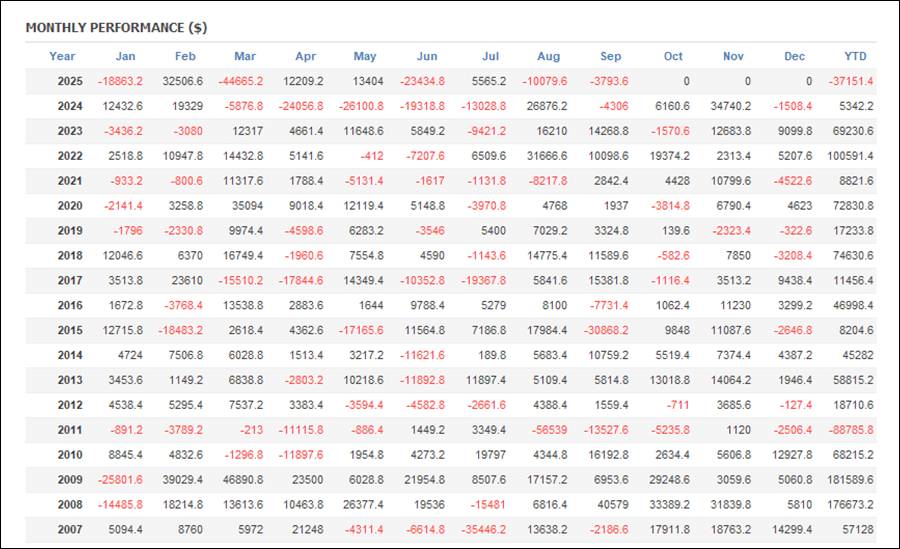The width and height of the screenshot is (900, 549).
Task: Select the 34740.2 cell in Nov 2024
Action: [x=730, y=106]
